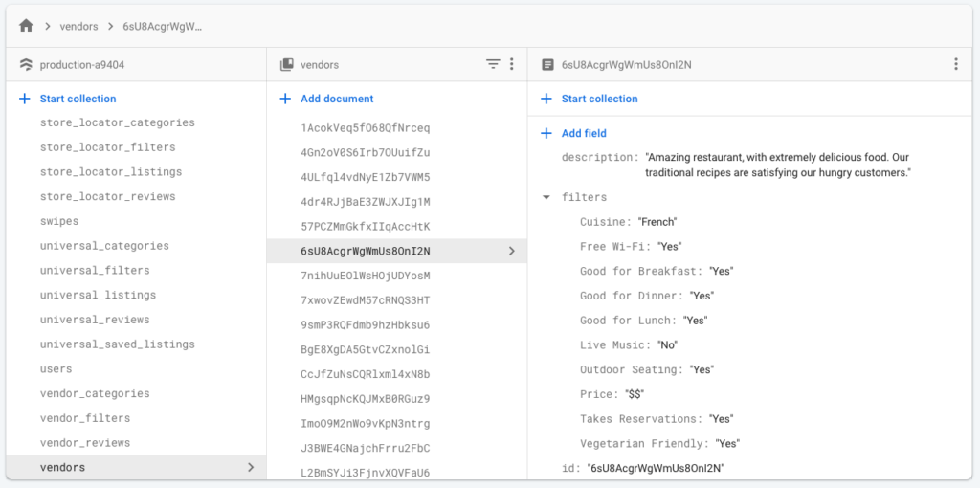980x488 pixels.
Task: Open the vendors filter list icon
Action: click(x=493, y=64)
